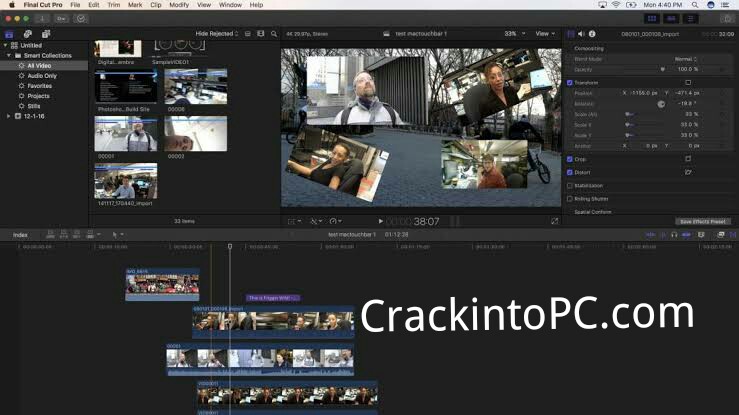Toggle headphone audio skimming in timeline
The image size is (739, 415).
(674, 235)
